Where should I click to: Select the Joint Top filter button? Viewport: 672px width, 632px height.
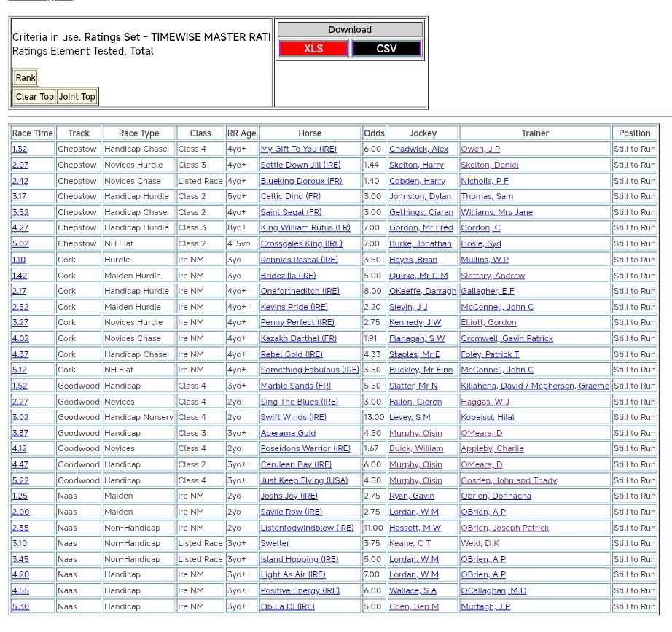pyautogui.click(x=77, y=97)
